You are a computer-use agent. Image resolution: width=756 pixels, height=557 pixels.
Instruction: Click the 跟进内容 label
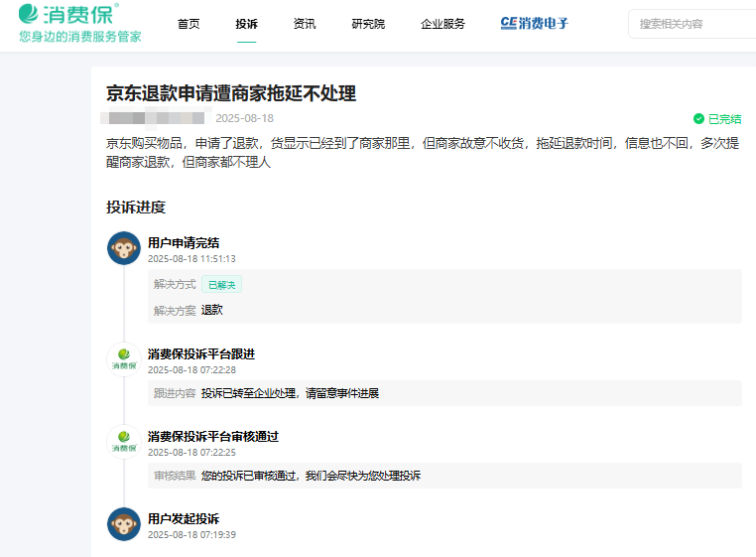point(175,393)
